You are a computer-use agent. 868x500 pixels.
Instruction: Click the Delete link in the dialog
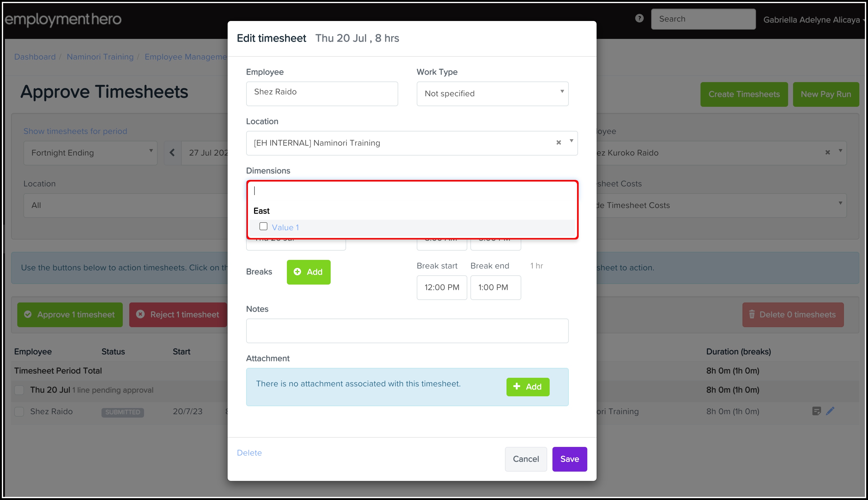coord(249,452)
